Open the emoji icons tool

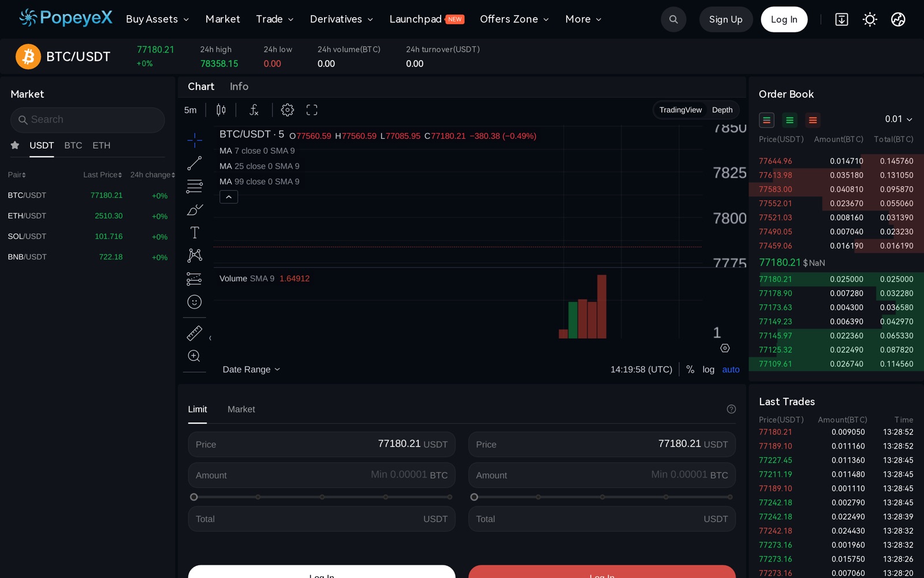pos(195,302)
